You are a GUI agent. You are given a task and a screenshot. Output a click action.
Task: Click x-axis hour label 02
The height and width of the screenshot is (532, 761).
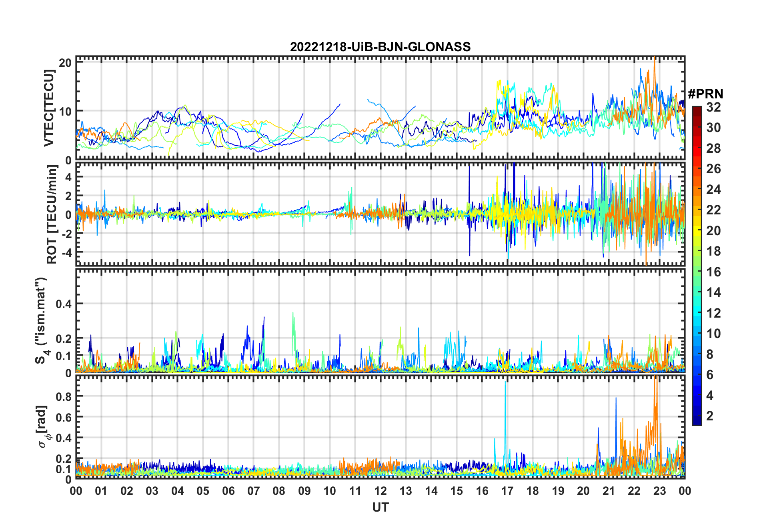(x=127, y=491)
